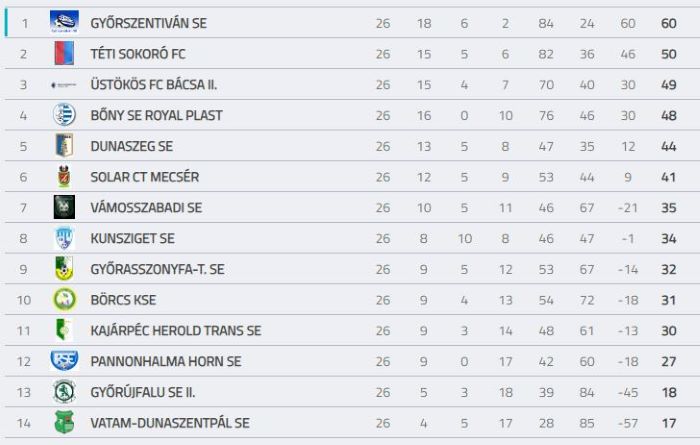This screenshot has height=445, width=700.
Task: Click the Vámosszabadi SE dark logo
Action: click(x=64, y=207)
